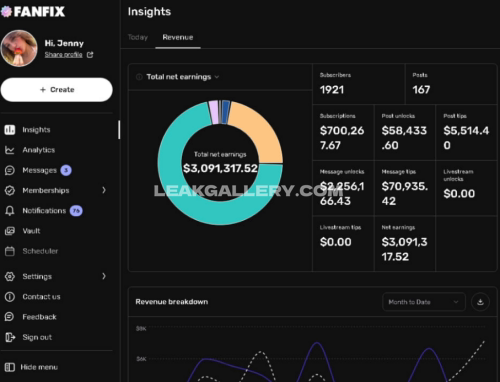Open the Month to Date dropdown

pos(424,302)
